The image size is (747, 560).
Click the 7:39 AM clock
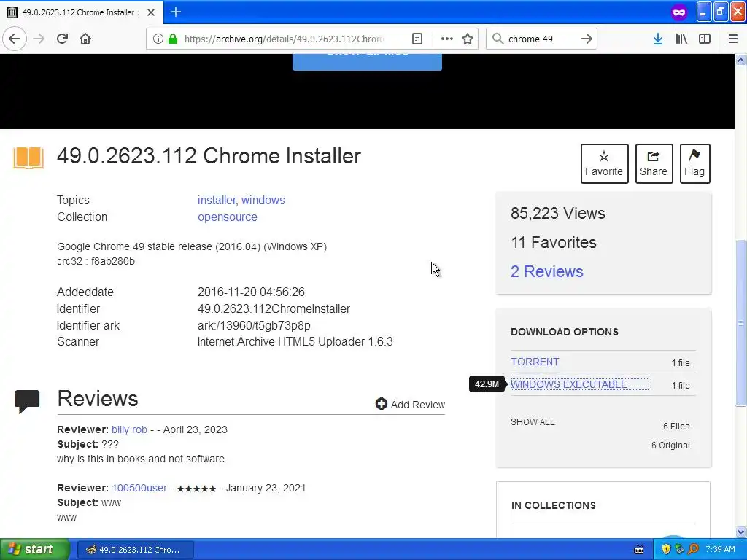point(720,550)
